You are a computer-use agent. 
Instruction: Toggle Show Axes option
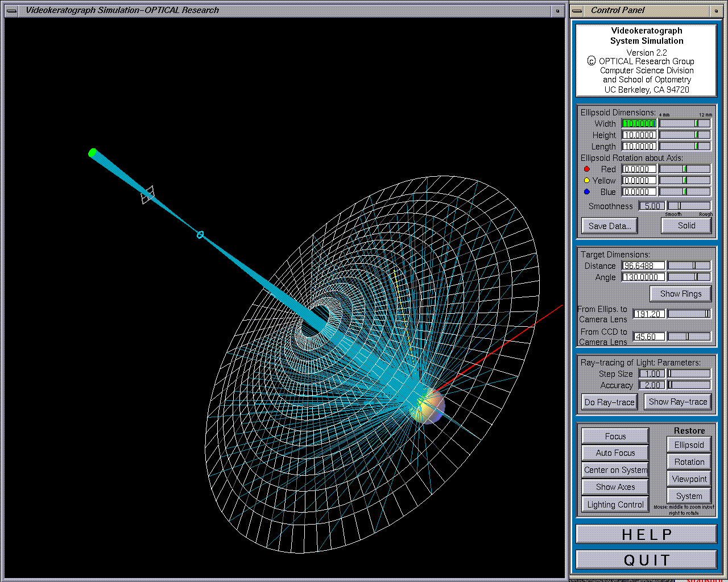615,487
